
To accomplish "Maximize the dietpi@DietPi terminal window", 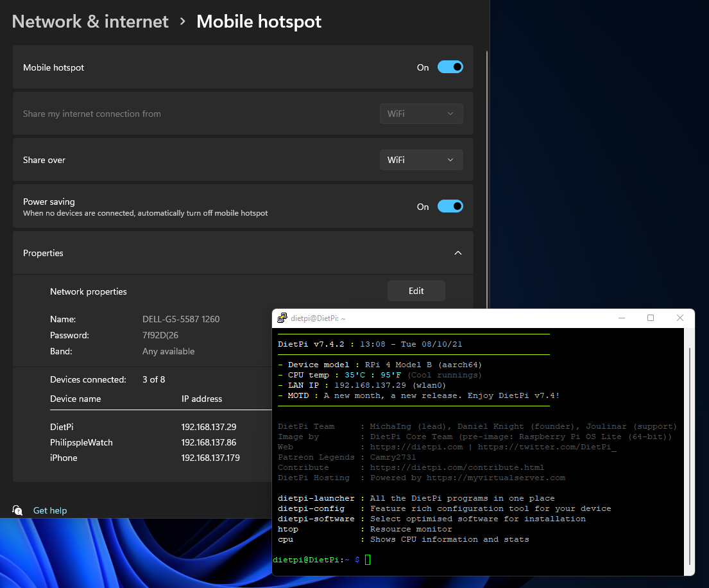I will pyautogui.click(x=650, y=318).
